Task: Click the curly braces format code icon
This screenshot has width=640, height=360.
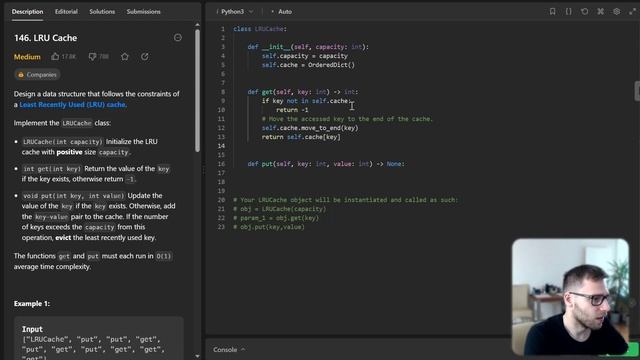Action: tap(568, 11)
